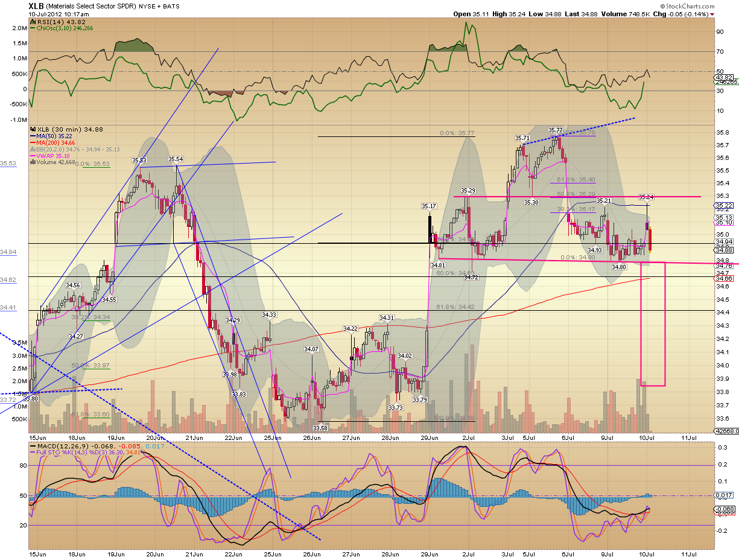Click the 34.07 price callout

[x=311, y=349]
